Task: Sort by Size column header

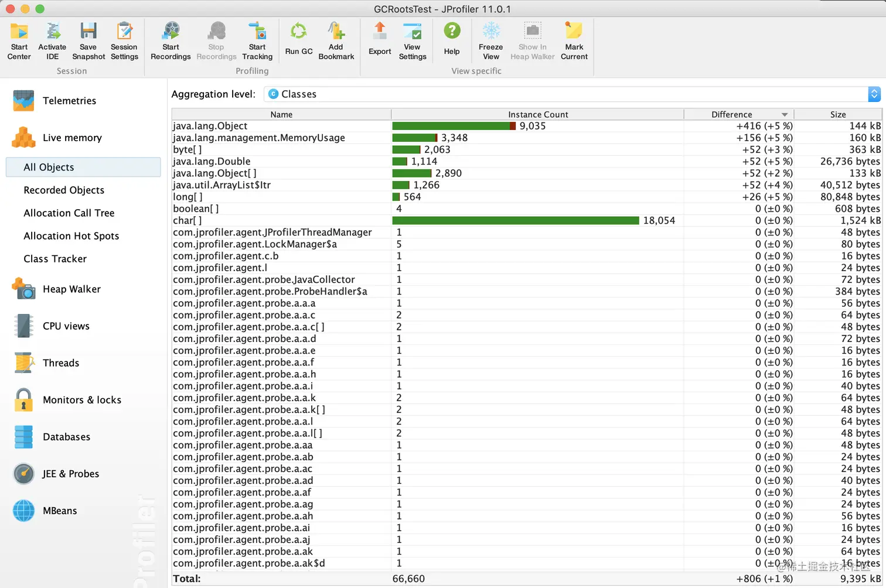Action: [838, 115]
